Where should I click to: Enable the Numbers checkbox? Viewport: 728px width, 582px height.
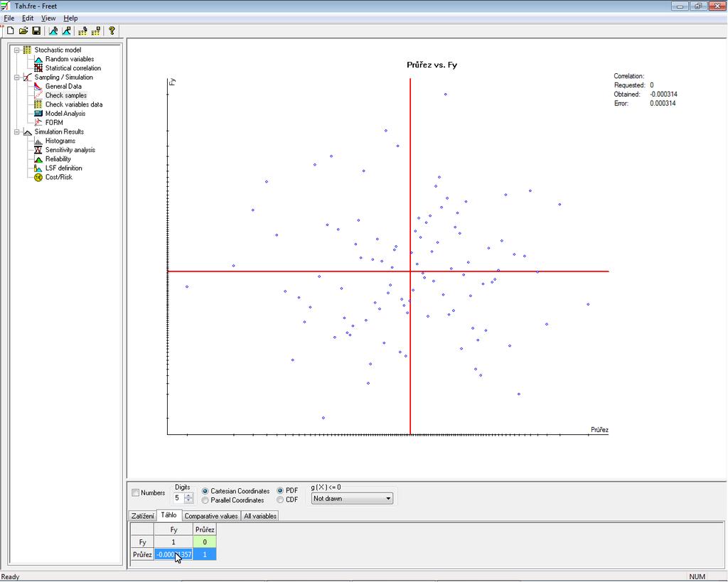point(136,493)
